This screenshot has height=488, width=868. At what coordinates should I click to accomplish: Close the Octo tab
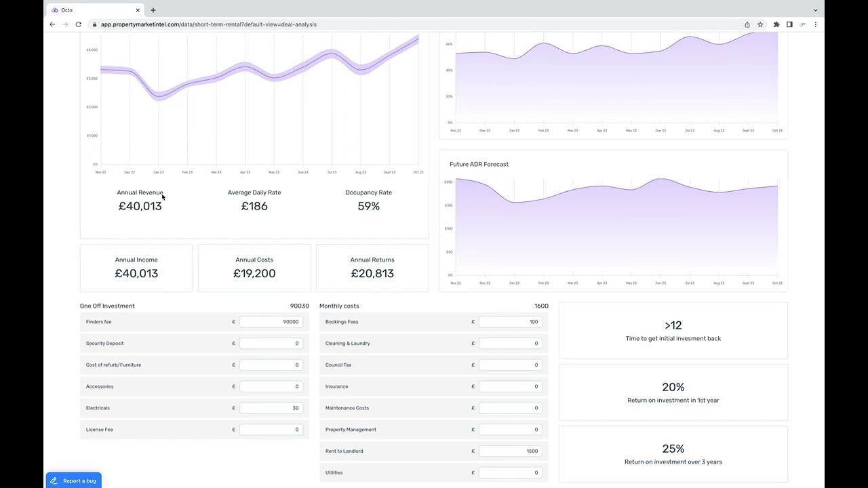click(x=138, y=10)
